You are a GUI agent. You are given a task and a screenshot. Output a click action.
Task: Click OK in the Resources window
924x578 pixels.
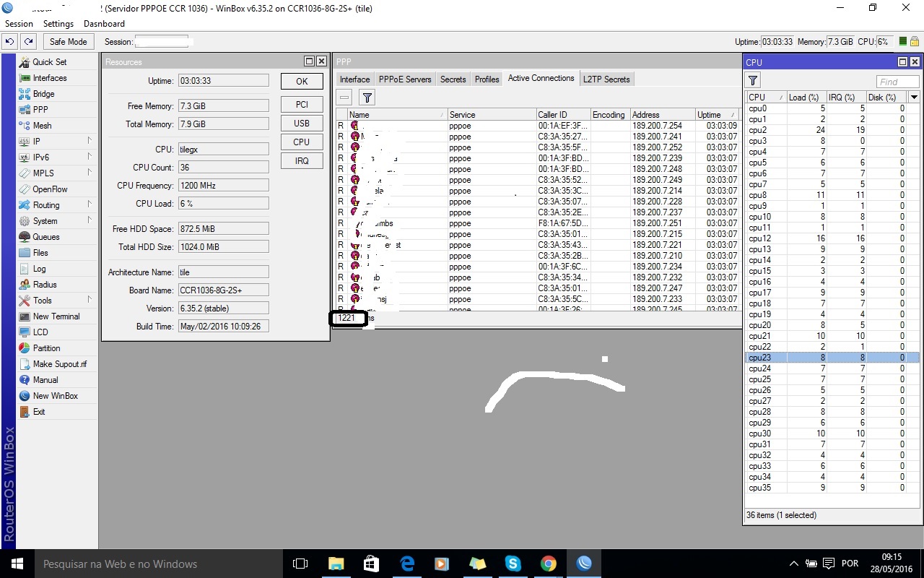302,82
